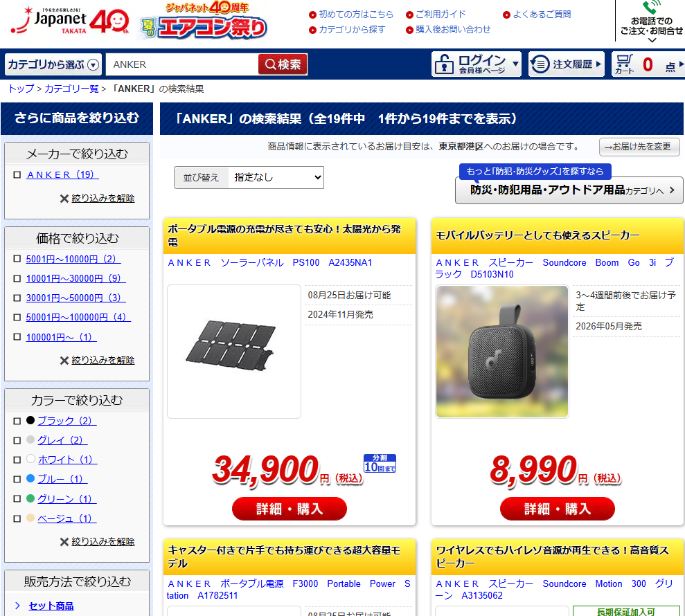Open よくあるご質問 link
This screenshot has height=616, width=685.
(542, 15)
